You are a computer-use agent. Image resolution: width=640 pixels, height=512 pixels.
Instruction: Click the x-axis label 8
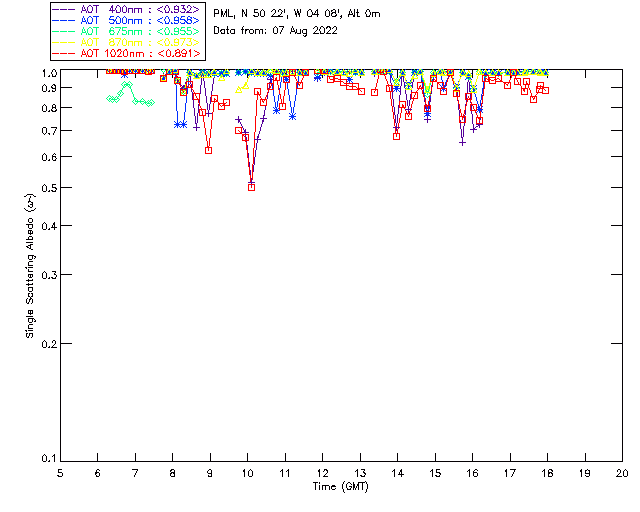click(173, 473)
